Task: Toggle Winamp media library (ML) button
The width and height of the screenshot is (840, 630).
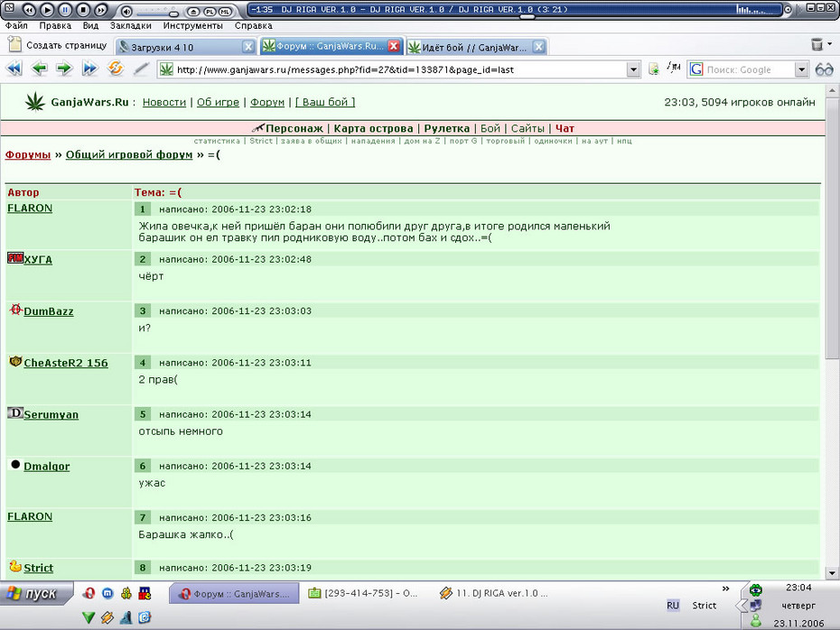Action: pyautogui.click(x=225, y=11)
